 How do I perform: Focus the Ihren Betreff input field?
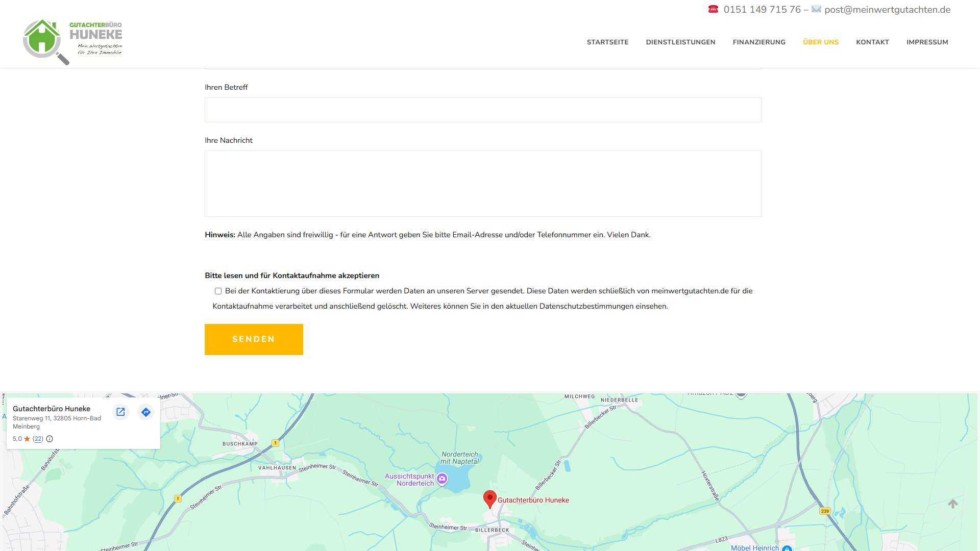click(x=483, y=110)
